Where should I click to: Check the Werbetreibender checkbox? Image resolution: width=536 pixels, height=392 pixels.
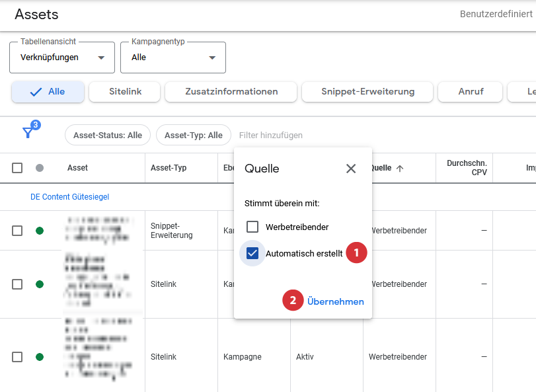(252, 227)
